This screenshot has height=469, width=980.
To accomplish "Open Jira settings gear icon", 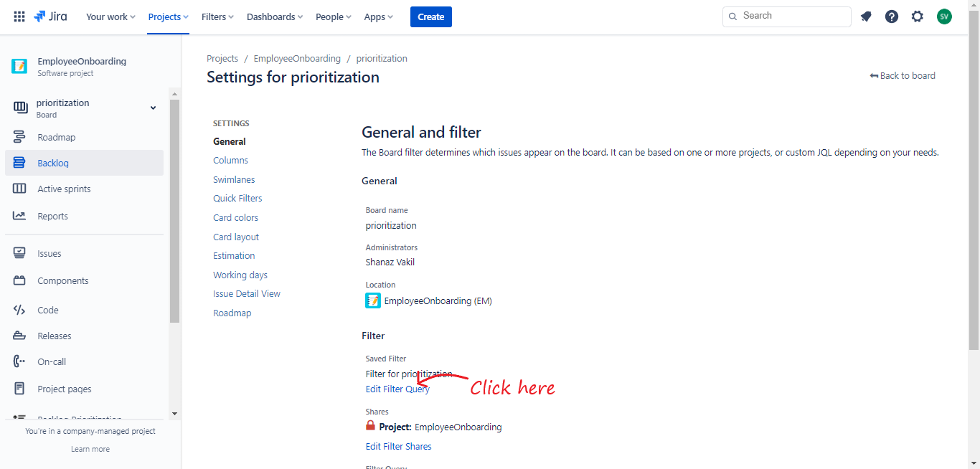I will coord(918,16).
